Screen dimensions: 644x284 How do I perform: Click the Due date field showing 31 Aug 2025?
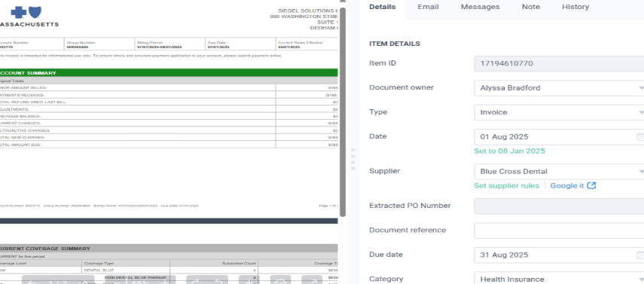coord(559,255)
